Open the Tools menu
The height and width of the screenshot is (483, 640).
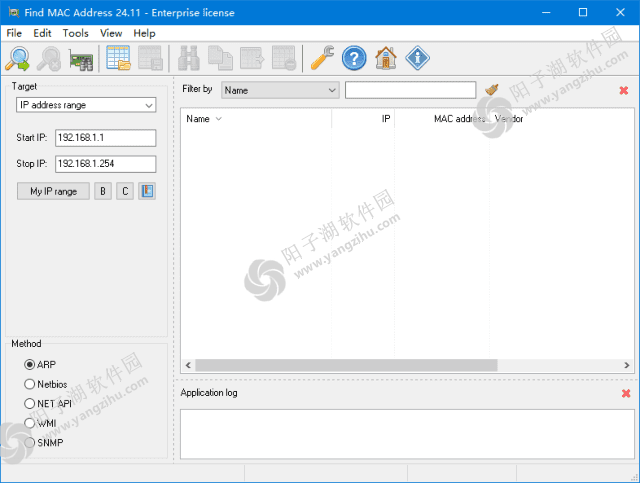coord(76,33)
